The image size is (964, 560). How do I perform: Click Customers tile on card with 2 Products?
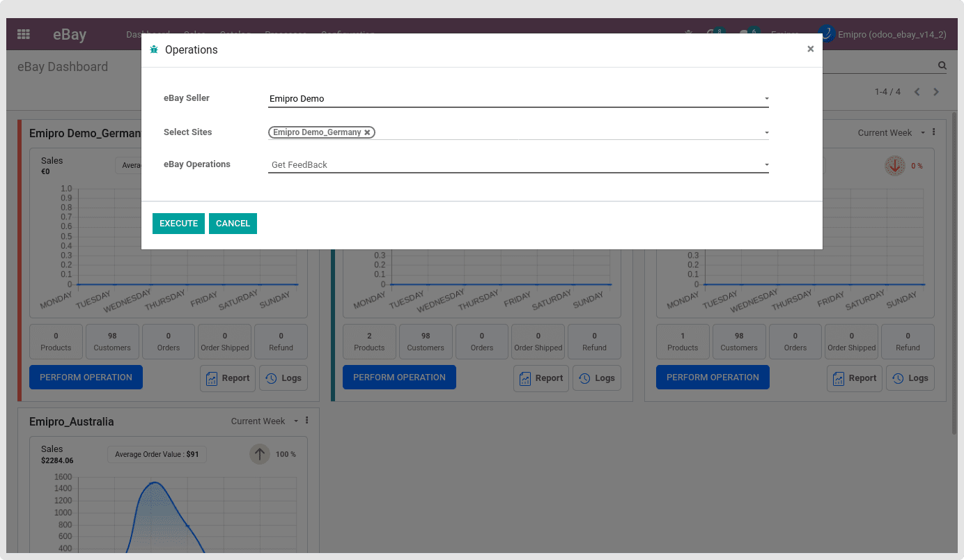(x=426, y=341)
